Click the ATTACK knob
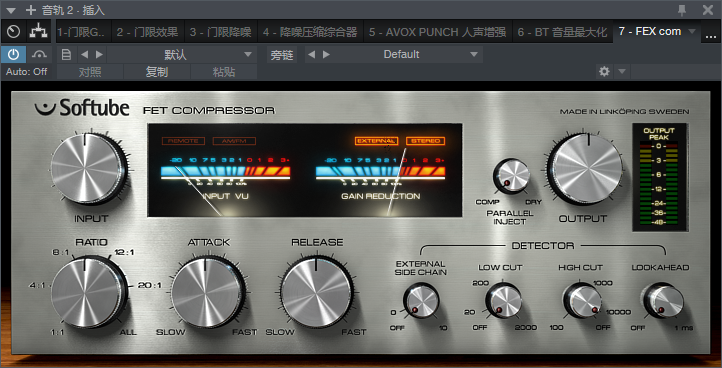 206,293
